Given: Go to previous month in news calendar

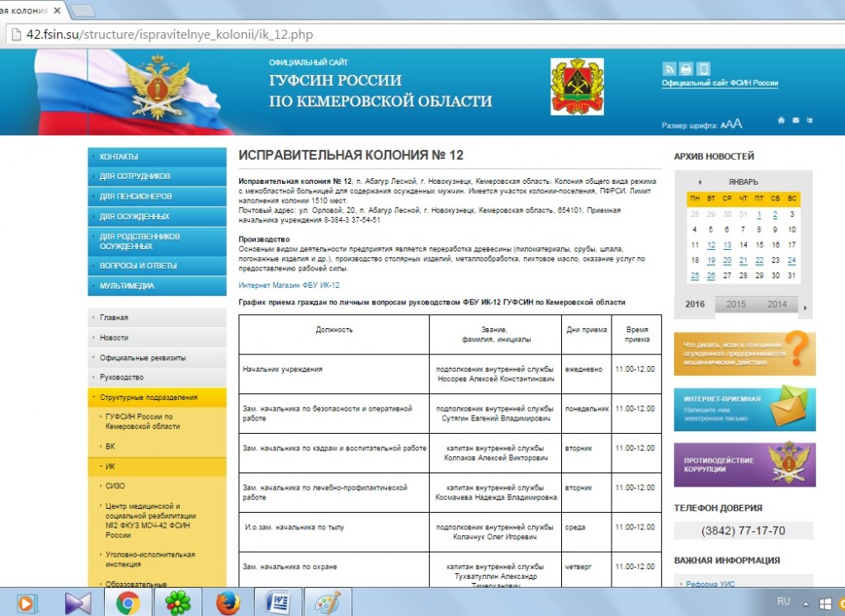Looking at the screenshot, I should 700,182.
